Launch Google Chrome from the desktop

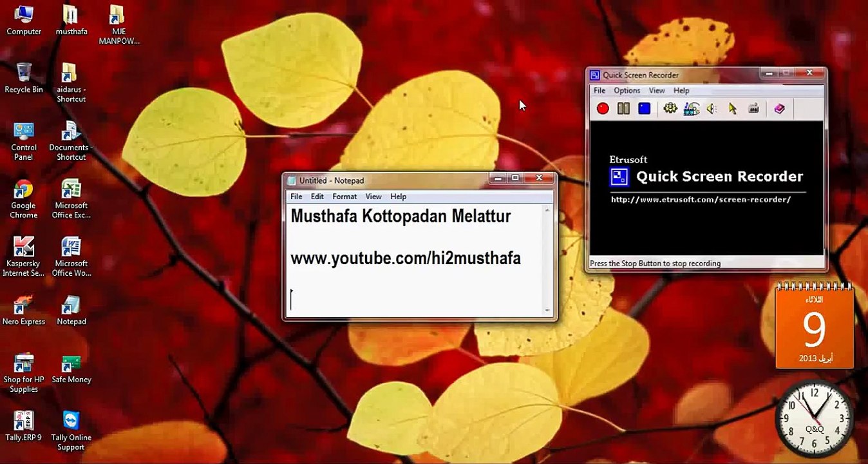(x=24, y=199)
